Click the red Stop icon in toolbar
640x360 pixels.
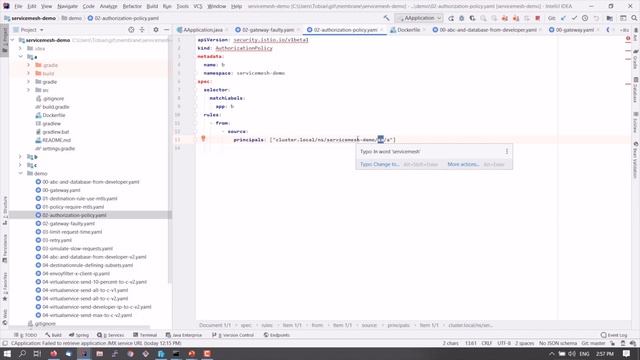click(538, 18)
